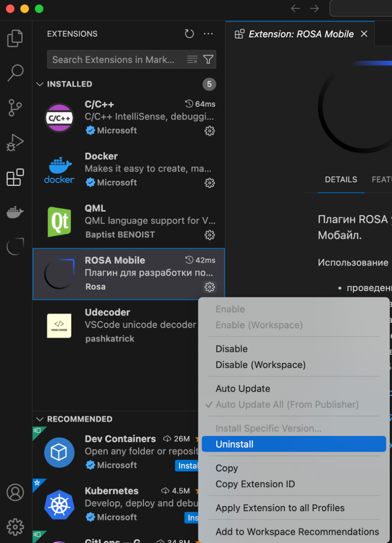Screen dimensions: 392x543
Task: Close the Extension: ROSA Mobile tab
Action: click(x=364, y=34)
